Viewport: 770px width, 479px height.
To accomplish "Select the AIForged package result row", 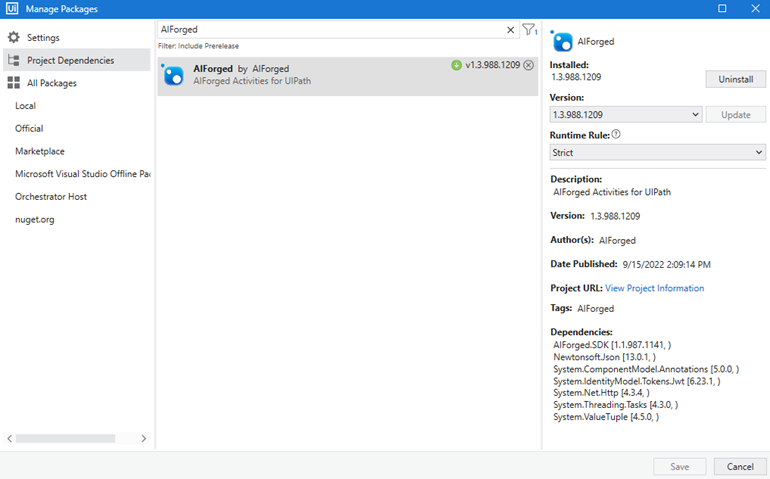I will (x=348, y=76).
